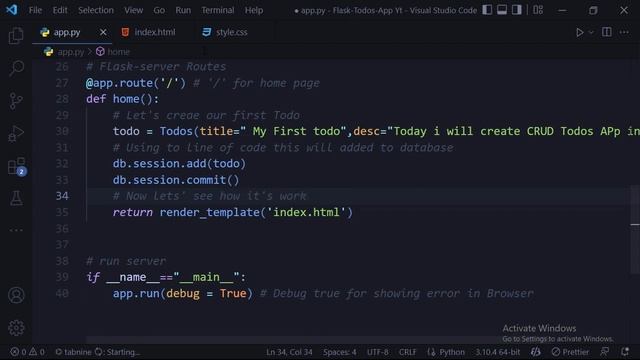Open the Terminal menu
This screenshot has height=360, width=640.
[218, 10]
